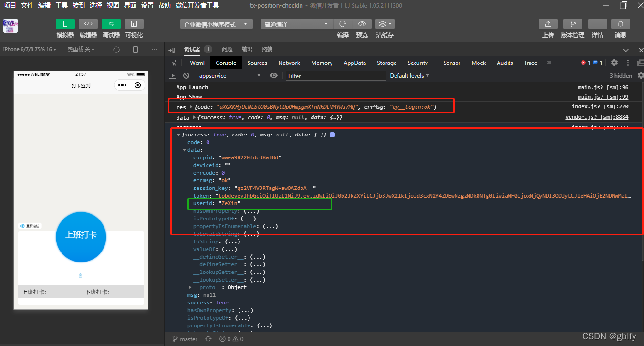644x346 pixels.
Task: Open the simulator more options ellipsis
Action: coord(155,49)
